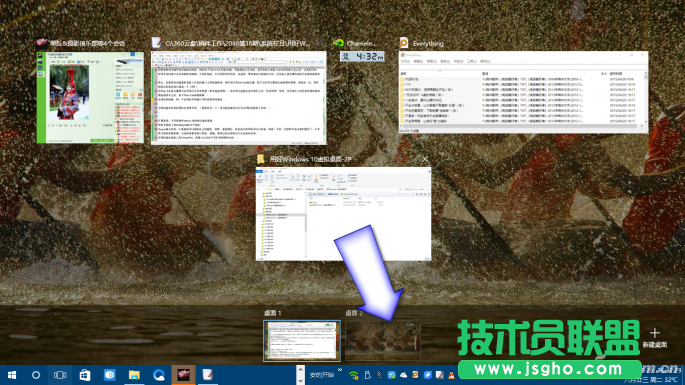The image size is (685, 385).
Task: Click the flower-icon chat app on taskbar
Action: pyautogui.click(x=183, y=375)
